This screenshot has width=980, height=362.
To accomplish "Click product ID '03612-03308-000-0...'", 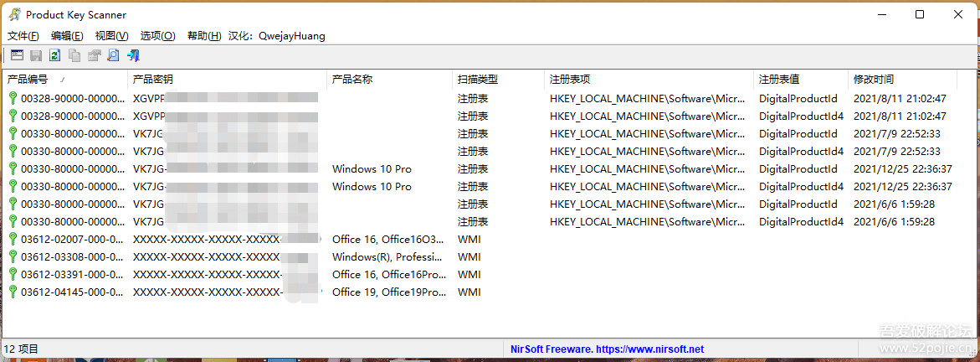I will point(73,256).
